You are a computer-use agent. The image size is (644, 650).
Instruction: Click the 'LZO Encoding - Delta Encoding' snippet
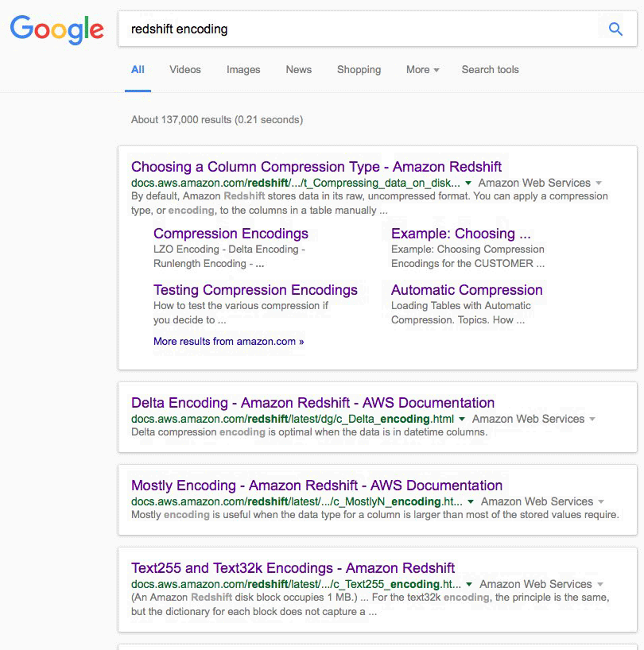pyautogui.click(x=229, y=256)
